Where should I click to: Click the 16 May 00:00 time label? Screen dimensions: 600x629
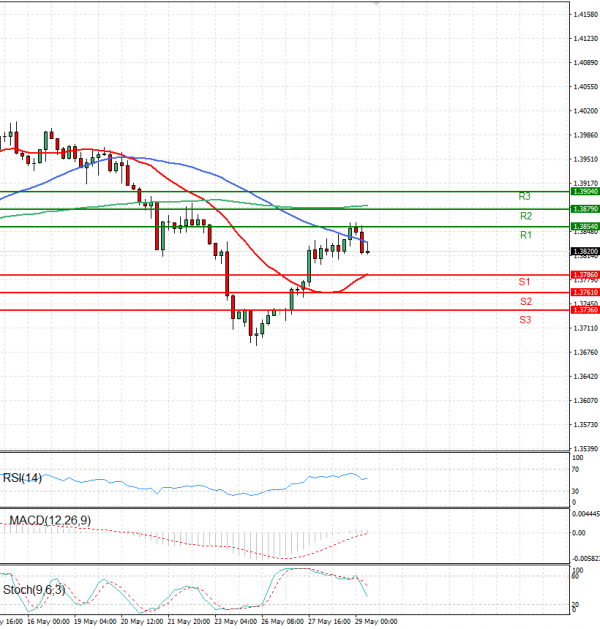coord(48,622)
